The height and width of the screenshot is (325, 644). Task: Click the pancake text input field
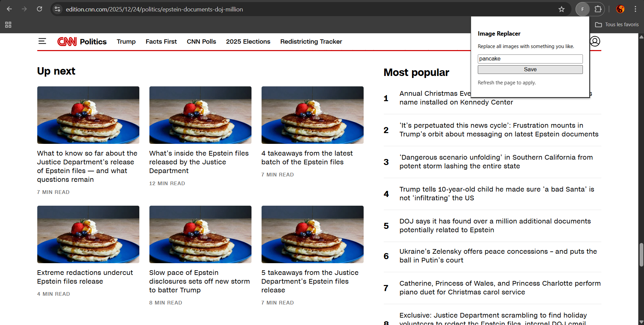[x=530, y=59]
